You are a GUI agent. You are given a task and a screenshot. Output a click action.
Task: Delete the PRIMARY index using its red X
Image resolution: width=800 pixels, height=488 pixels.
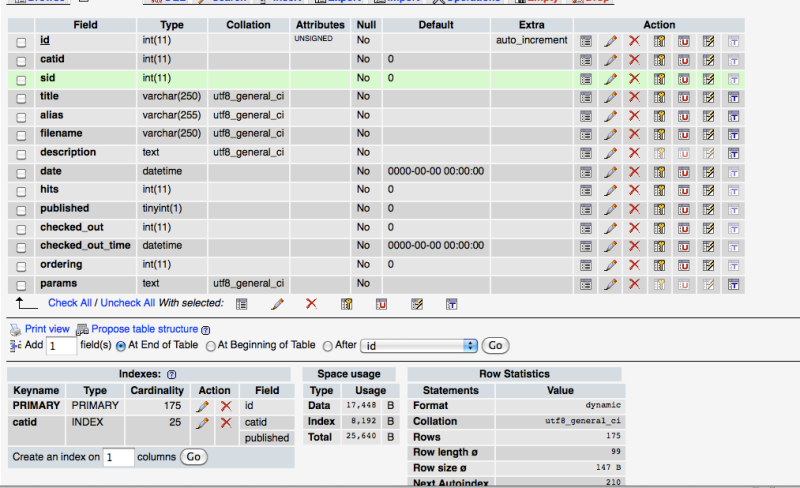click(226, 406)
